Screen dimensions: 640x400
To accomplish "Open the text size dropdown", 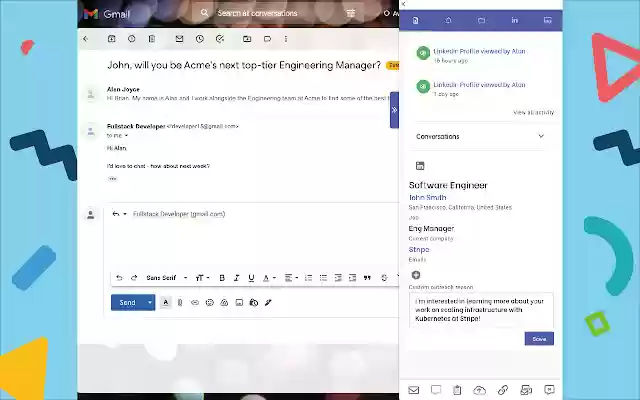I will coord(202,278).
